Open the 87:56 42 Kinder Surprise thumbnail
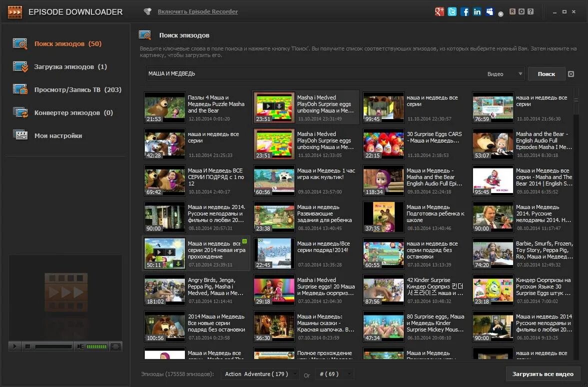The width and height of the screenshot is (588, 387). [x=384, y=290]
